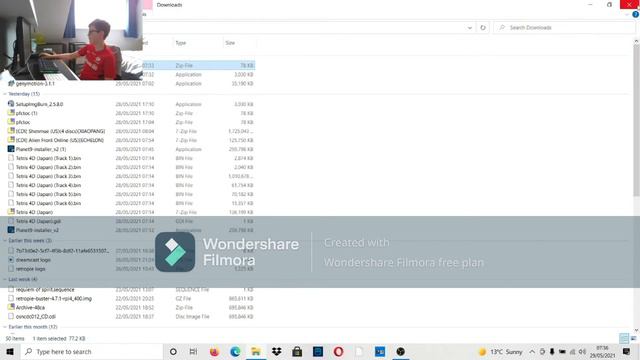The height and width of the screenshot is (360, 640).
Task: Sort files by the Size column
Action: [x=230, y=43]
